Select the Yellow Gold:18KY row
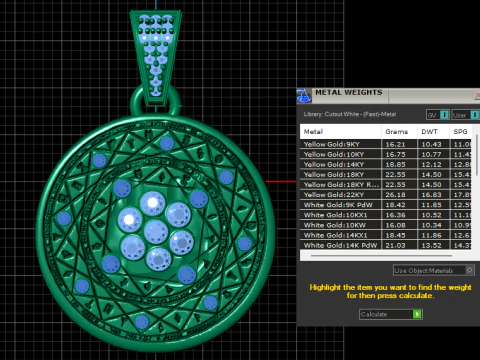 click(x=386, y=174)
